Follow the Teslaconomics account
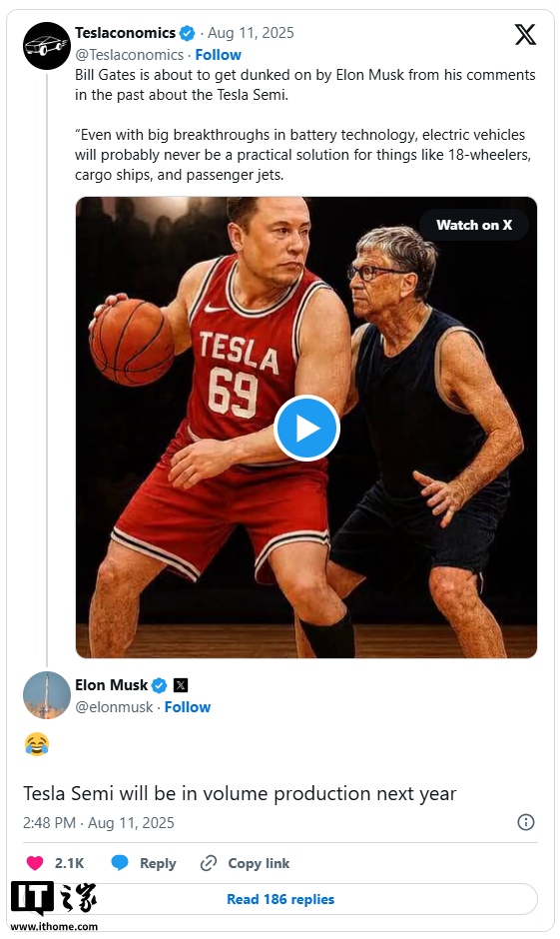560x939 pixels. [218, 55]
